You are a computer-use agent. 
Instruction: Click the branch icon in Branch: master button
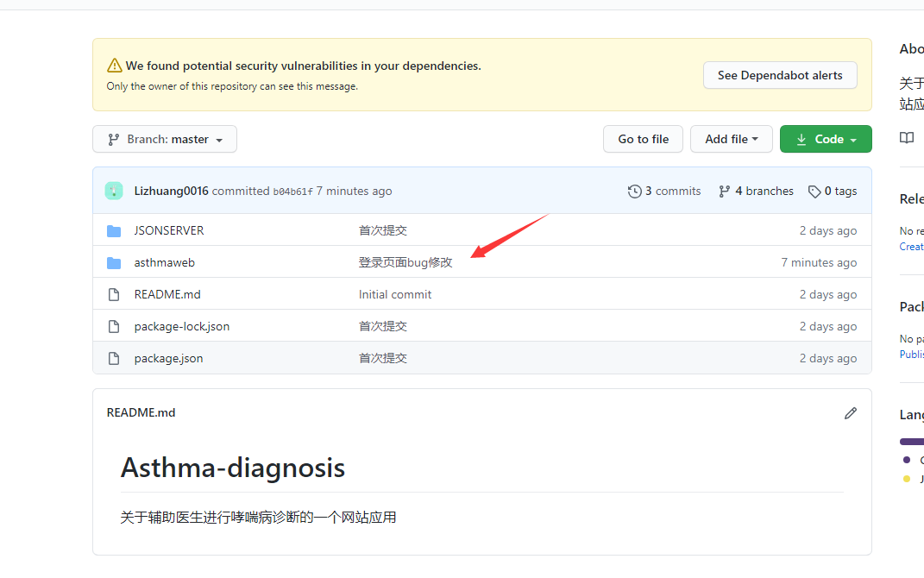tap(114, 140)
